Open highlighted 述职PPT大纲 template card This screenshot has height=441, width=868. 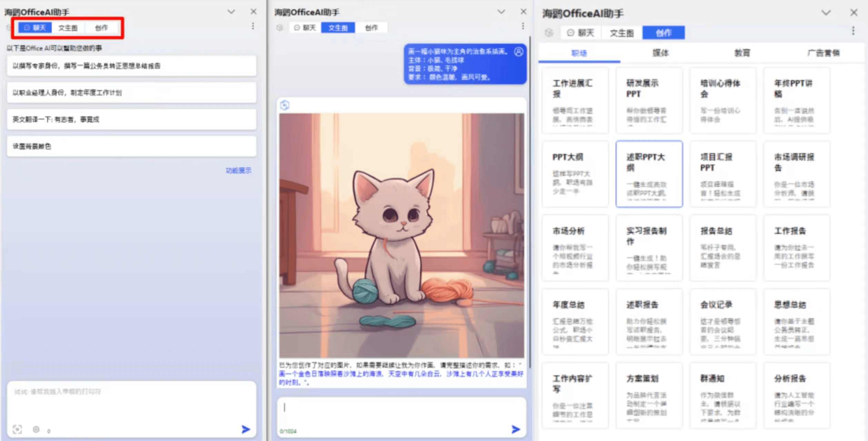pos(649,174)
